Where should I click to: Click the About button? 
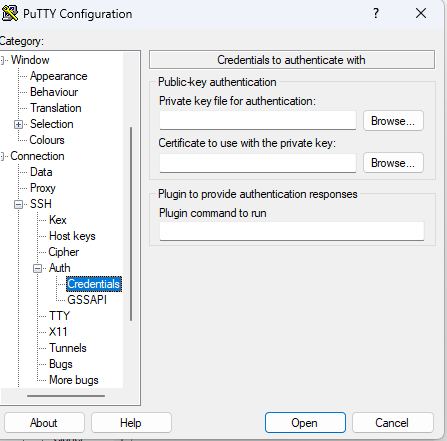pos(44,423)
